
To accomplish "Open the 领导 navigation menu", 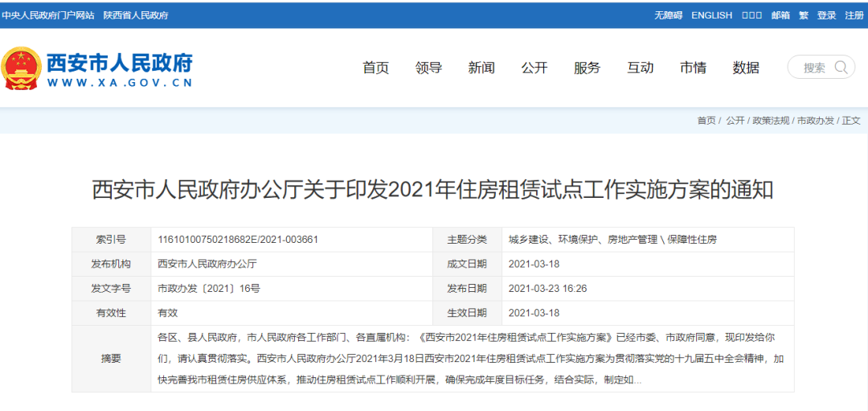I will coord(428,68).
